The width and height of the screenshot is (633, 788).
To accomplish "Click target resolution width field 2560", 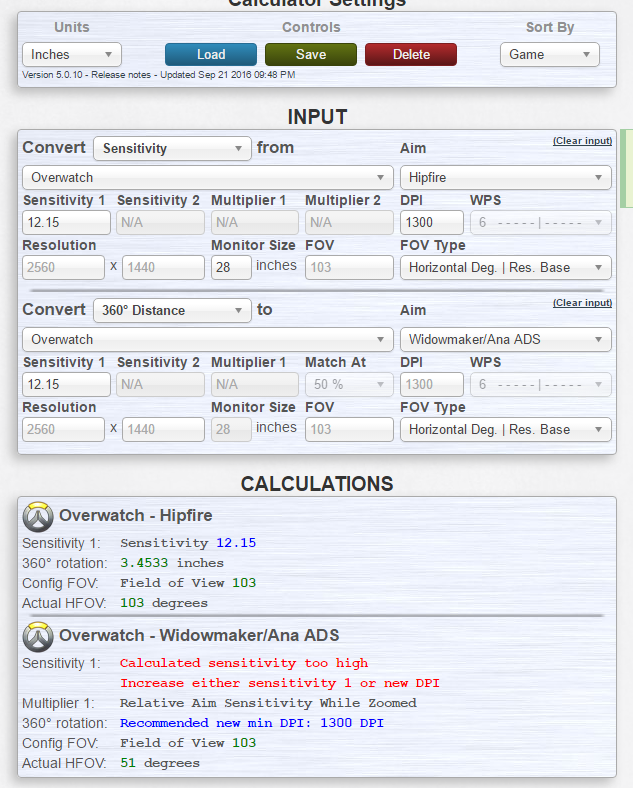I will (63, 429).
